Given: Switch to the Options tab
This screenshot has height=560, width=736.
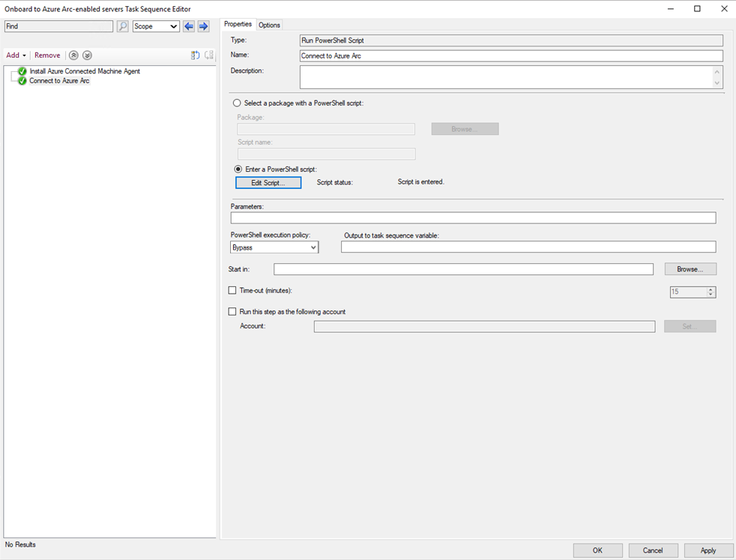Looking at the screenshot, I should pos(269,24).
